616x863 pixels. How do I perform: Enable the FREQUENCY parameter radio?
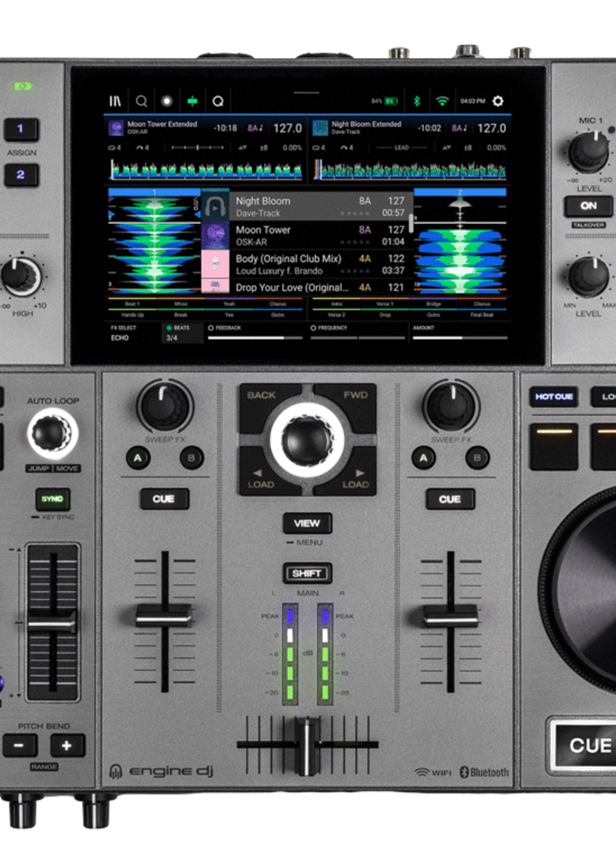coord(313,328)
